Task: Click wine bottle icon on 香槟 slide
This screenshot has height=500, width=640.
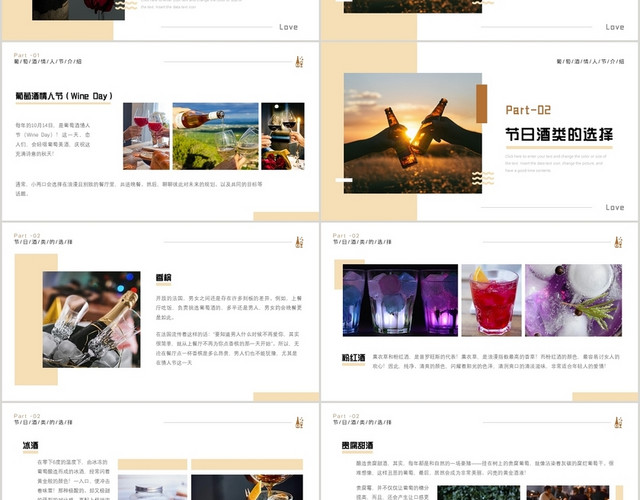Action: [x=299, y=242]
